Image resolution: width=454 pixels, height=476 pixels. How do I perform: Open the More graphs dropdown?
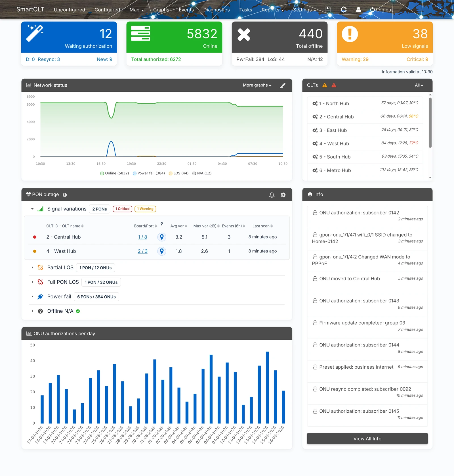coord(257,85)
